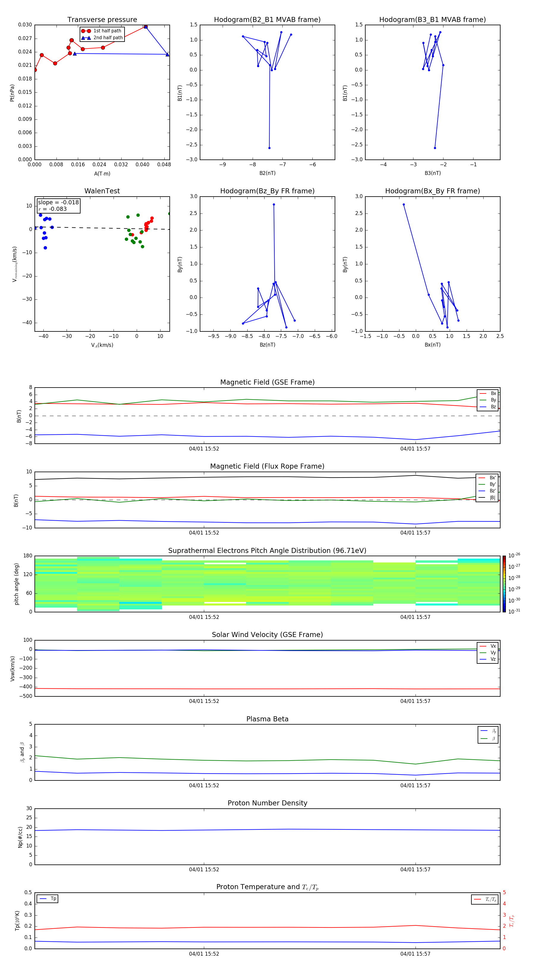The height and width of the screenshot is (980, 535).
Task: Select the 'Vz' legend entry
Action: tap(488, 659)
